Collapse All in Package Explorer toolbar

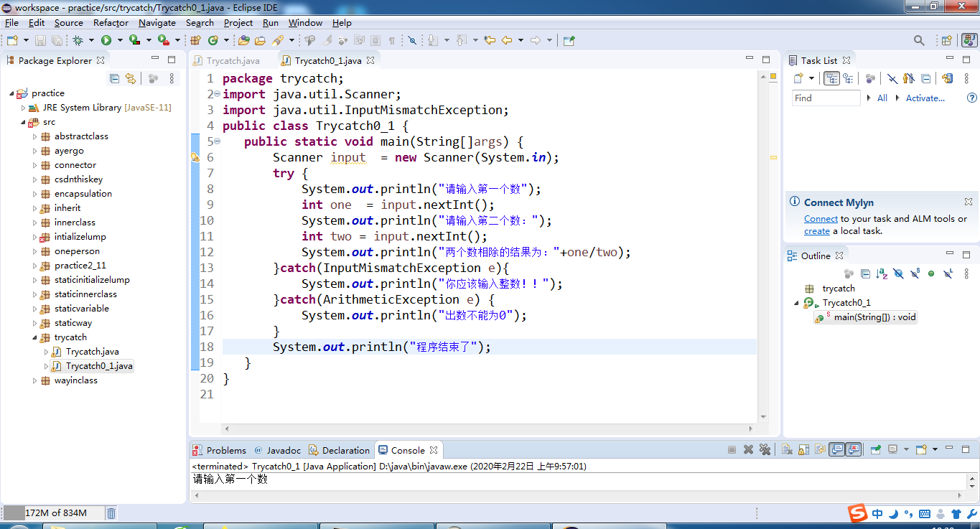[x=114, y=78]
